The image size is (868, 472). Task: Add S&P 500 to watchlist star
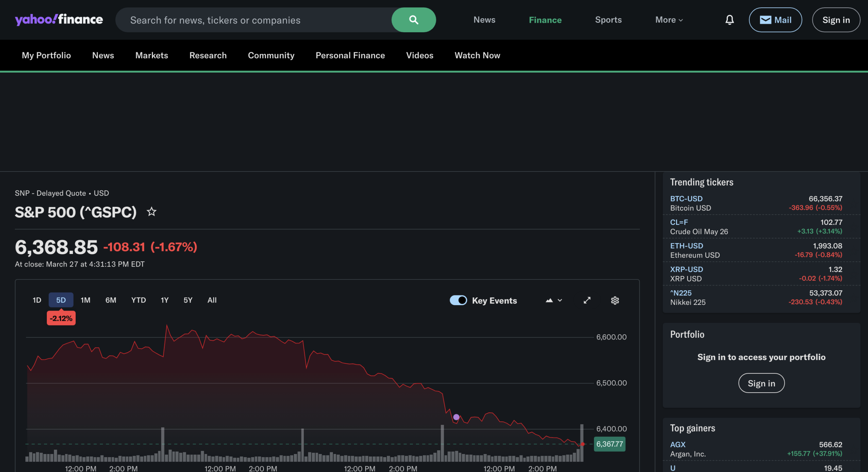(151, 212)
